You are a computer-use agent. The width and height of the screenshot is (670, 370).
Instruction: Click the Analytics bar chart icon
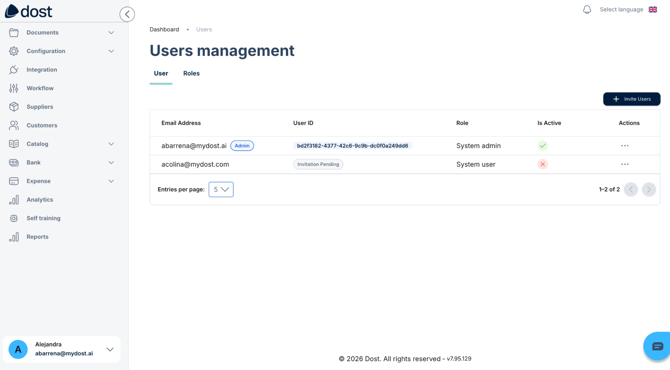(14, 200)
